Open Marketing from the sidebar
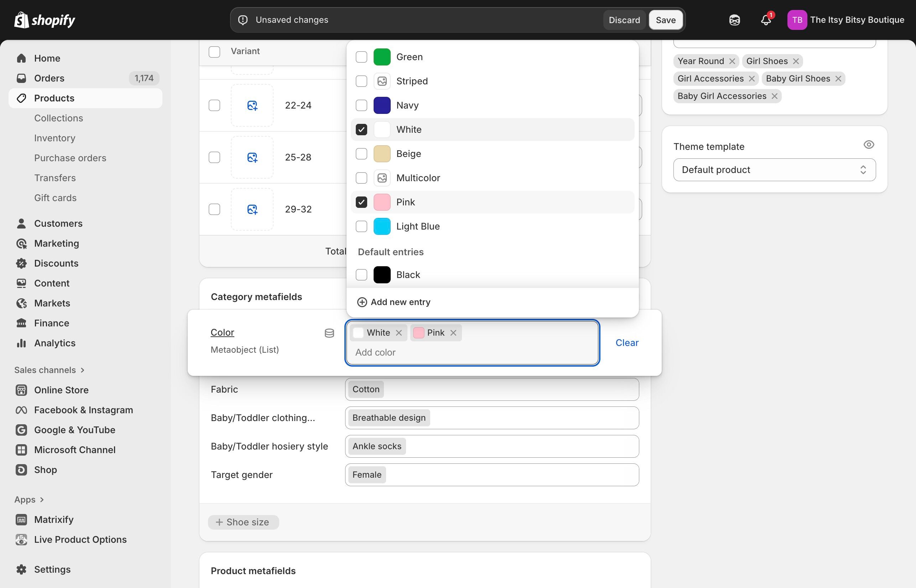 point(57,243)
